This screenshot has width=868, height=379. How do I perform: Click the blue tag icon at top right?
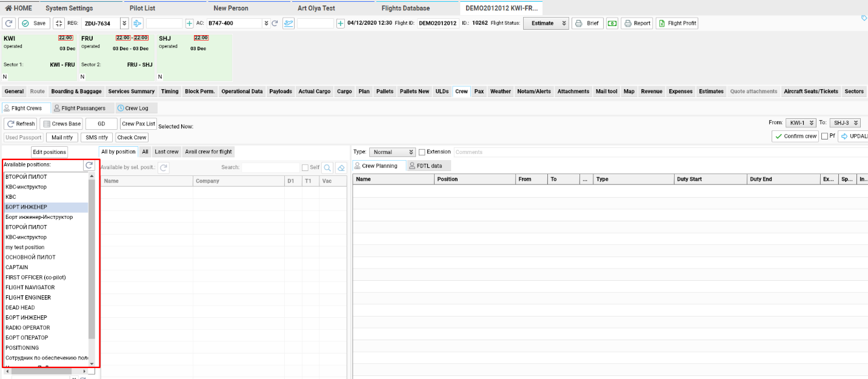864,18
